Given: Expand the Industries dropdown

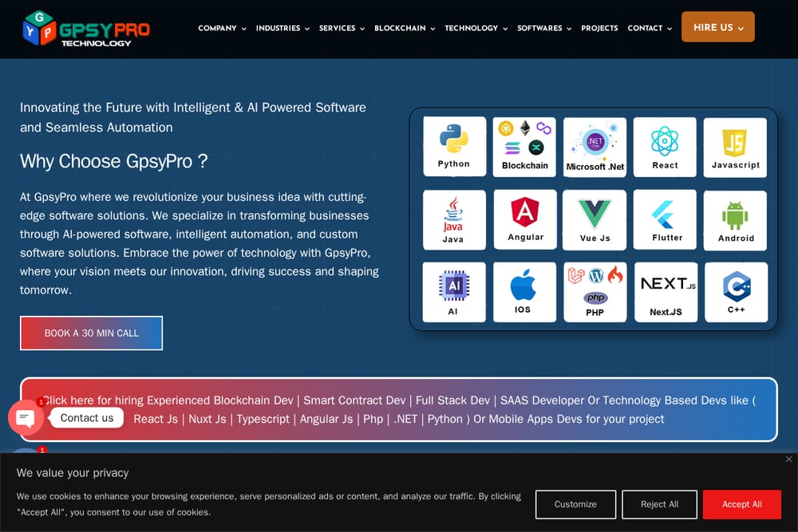Looking at the screenshot, I should tap(282, 29).
